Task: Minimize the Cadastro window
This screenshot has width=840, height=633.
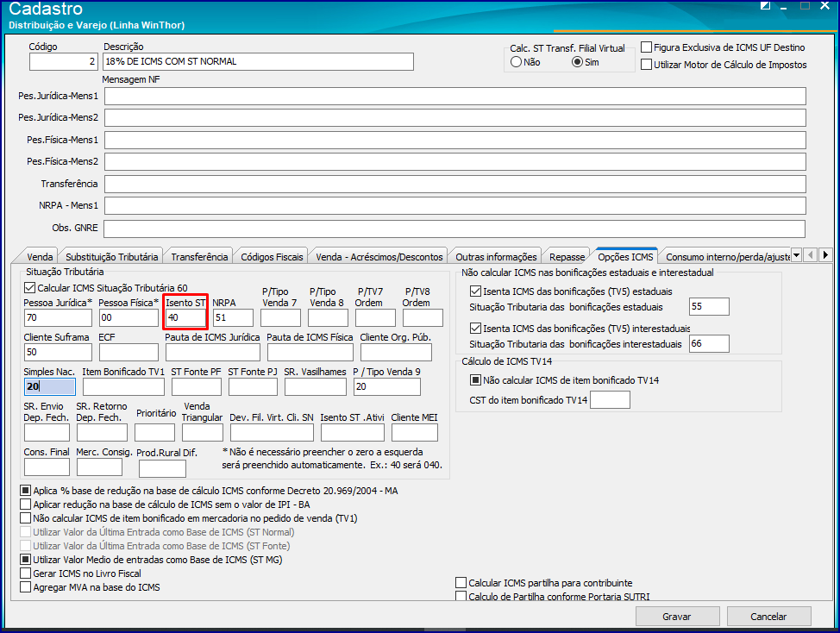Action: tap(784, 6)
